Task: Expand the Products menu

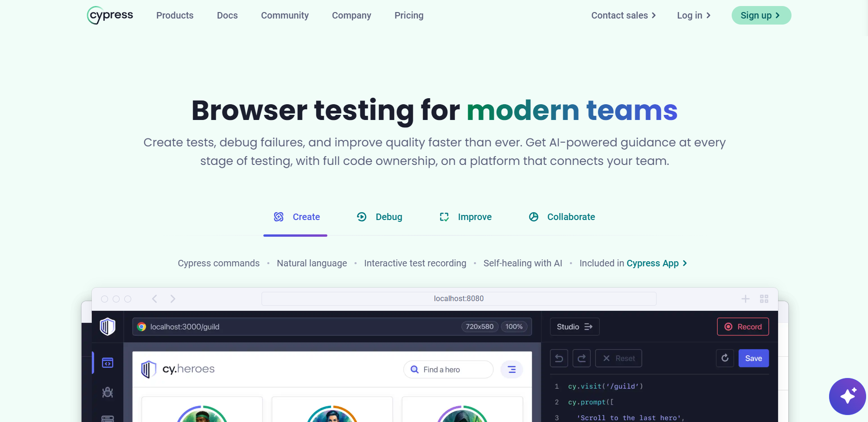Action: tap(175, 15)
